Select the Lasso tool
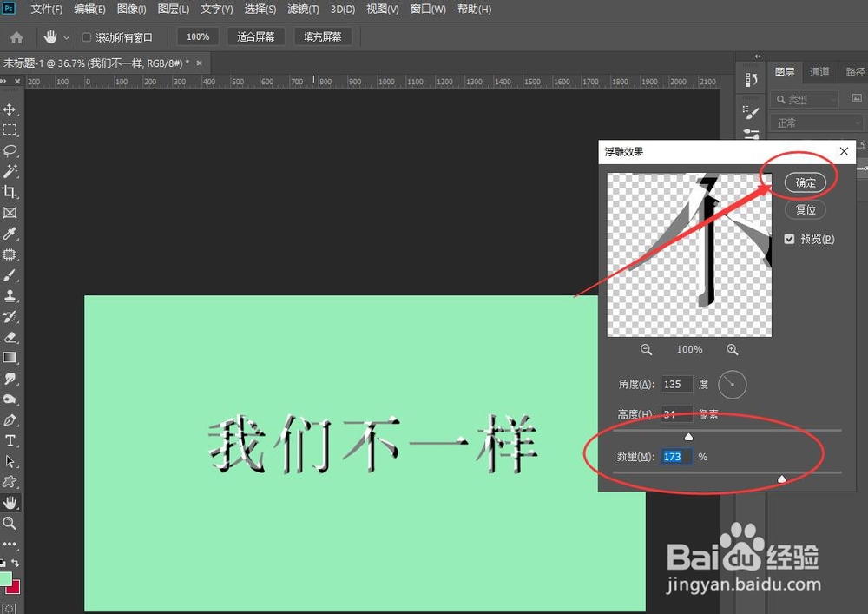The width and height of the screenshot is (868, 614). [x=10, y=150]
